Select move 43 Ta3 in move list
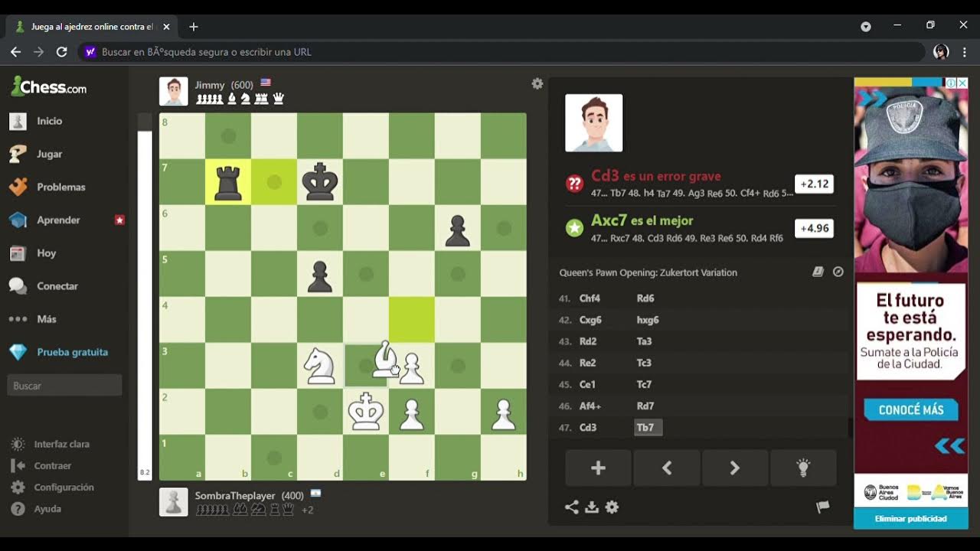Image resolution: width=980 pixels, height=551 pixels. (x=644, y=342)
